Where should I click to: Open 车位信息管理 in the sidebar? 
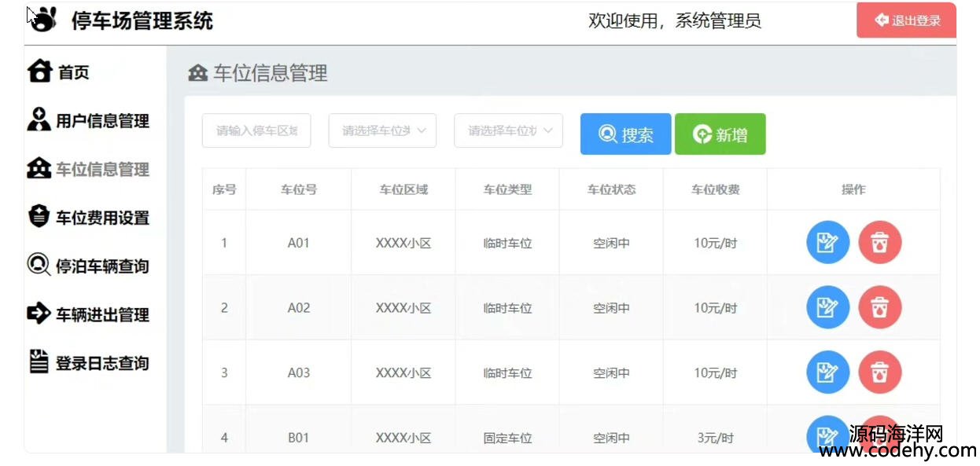[x=101, y=169]
